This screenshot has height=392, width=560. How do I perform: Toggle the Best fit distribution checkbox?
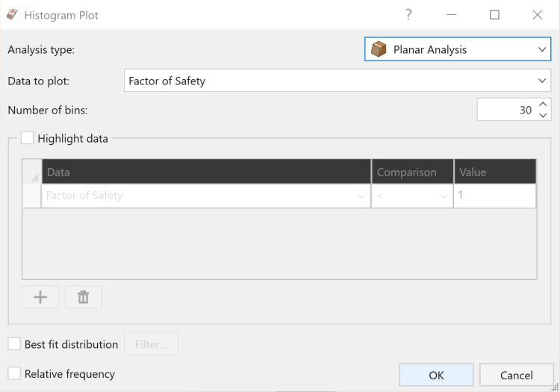click(14, 344)
